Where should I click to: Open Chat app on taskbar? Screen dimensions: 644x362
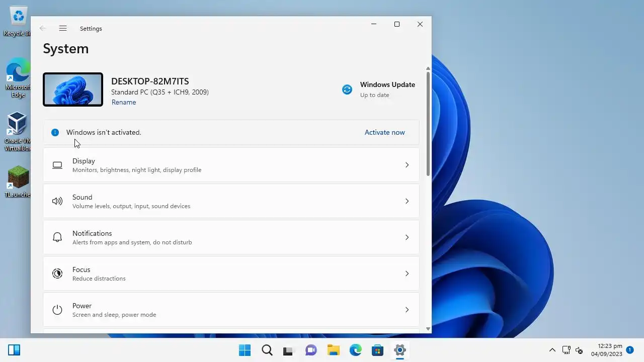coord(311,350)
